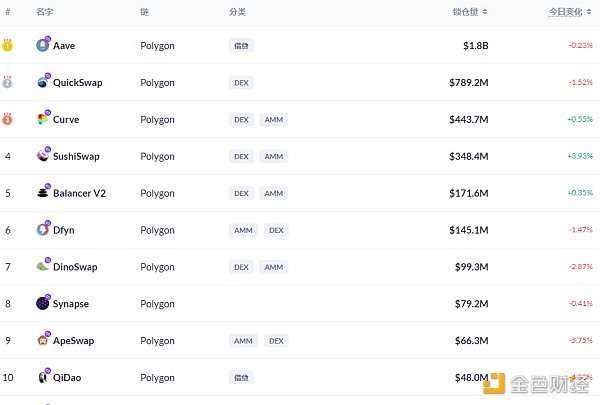Click the Balancer V2 stacked-stones icon

coord(42,193)
